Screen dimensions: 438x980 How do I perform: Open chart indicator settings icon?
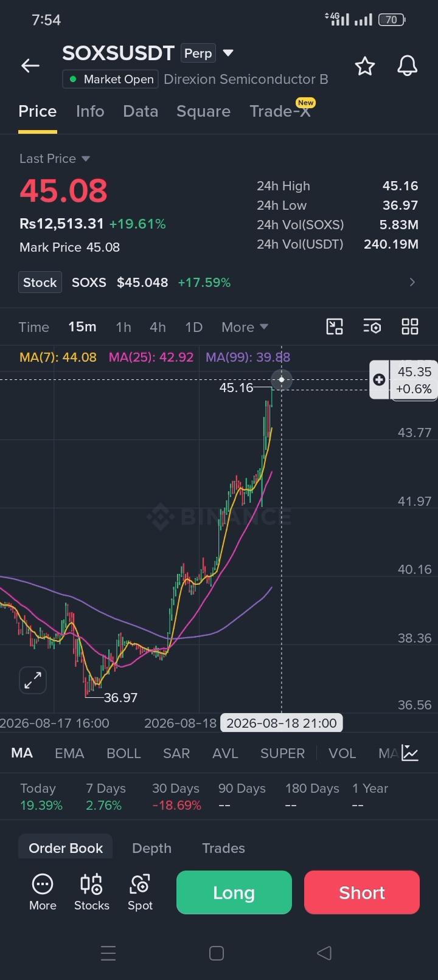point(372,326)
